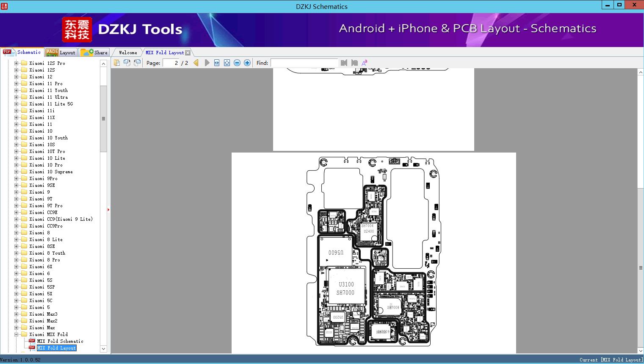Click the DZKJ app icon in title bar

(4, 6)
